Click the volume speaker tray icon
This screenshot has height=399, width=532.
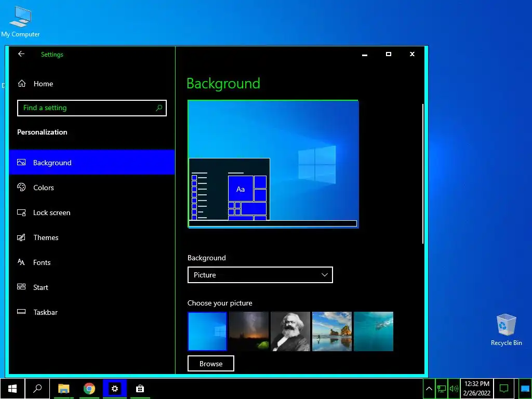(454, 389)
